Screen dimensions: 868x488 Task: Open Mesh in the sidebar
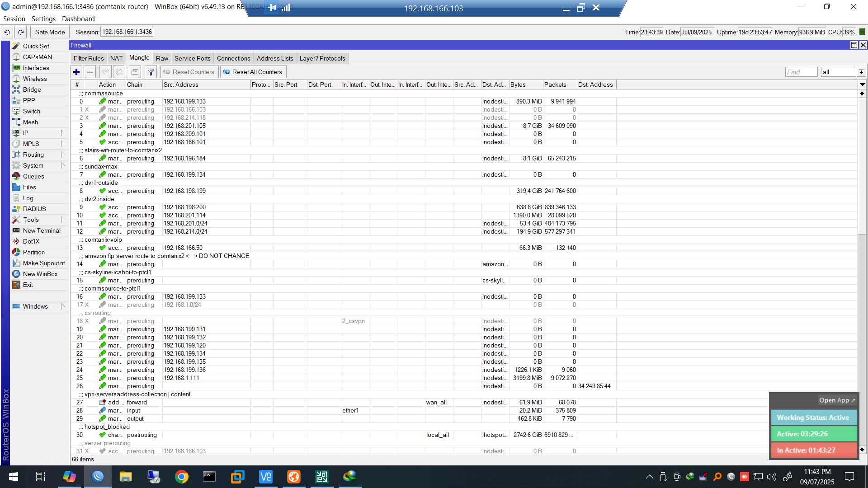pos(30,122)
